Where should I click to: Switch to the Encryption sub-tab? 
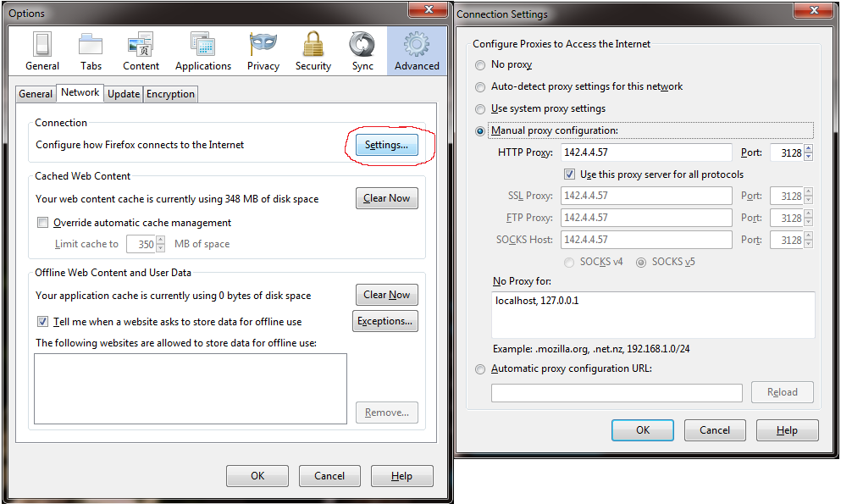pos(170,94)
